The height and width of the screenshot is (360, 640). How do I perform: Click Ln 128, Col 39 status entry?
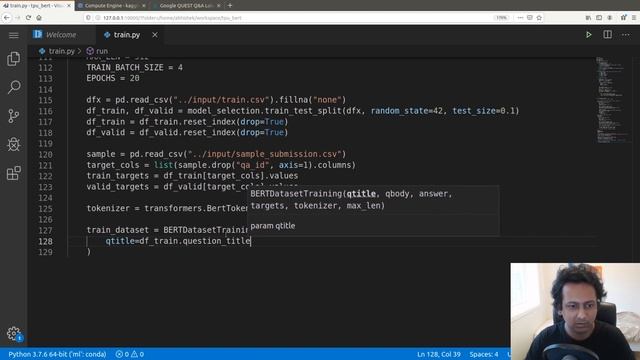[x=439, y=354]
